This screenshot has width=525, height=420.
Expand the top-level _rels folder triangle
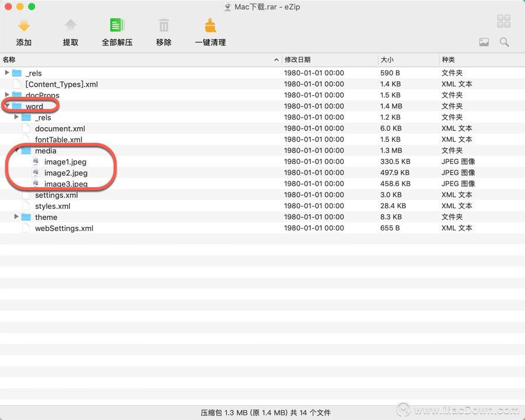[7, 72]
